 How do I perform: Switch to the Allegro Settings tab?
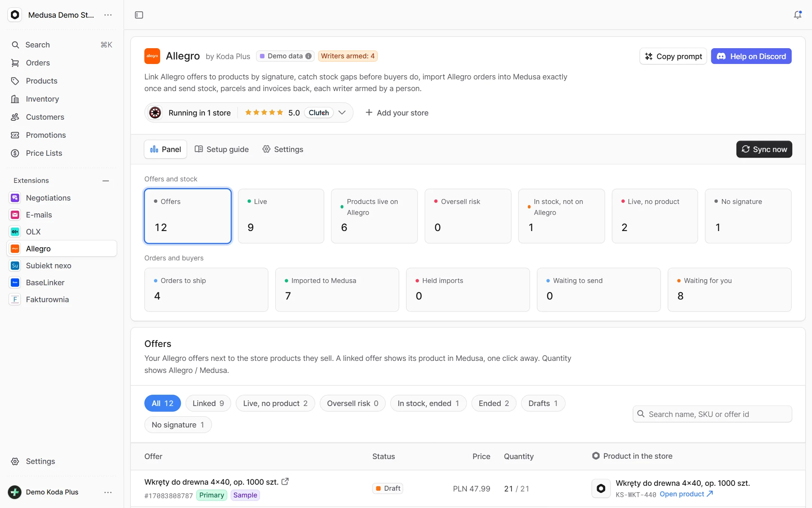pyautogui.click(x=283, y=149)
